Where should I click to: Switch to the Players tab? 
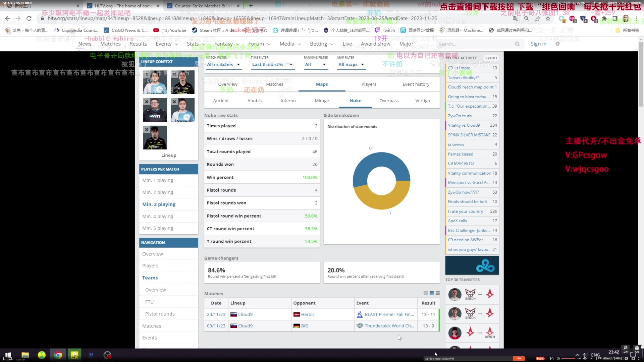pyautogui.click(x=369, y=84)
